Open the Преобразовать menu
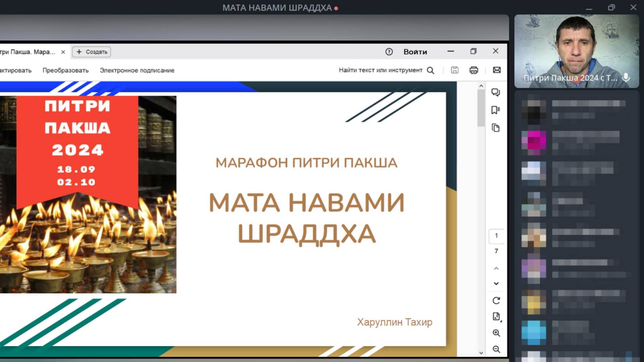644x362 pixels. coord(65,70)
